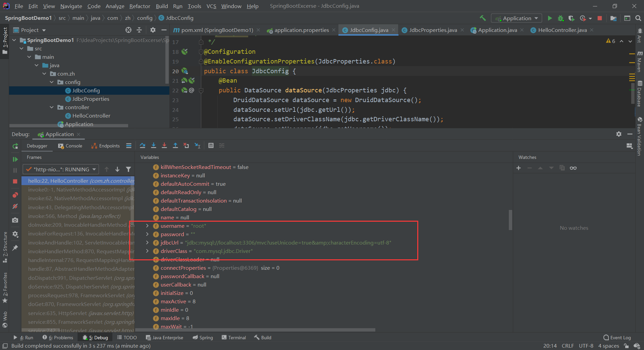Open Maven side panel
Image resolution: width=644 pixels, height=350 pixels.
(640, 62)
